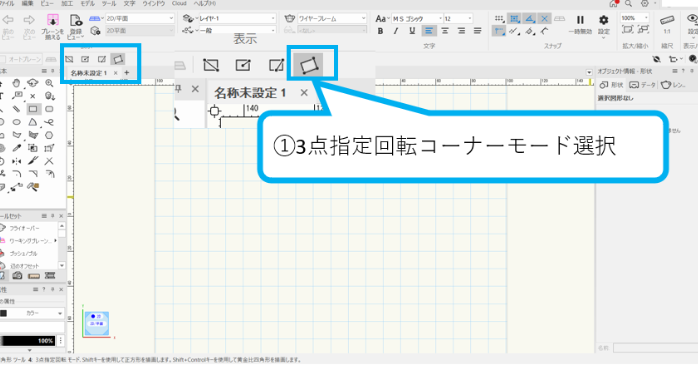The height and width of the screenshot is (365, 698).
Task: Select the Double Line tool
Action: coord(16,109)
